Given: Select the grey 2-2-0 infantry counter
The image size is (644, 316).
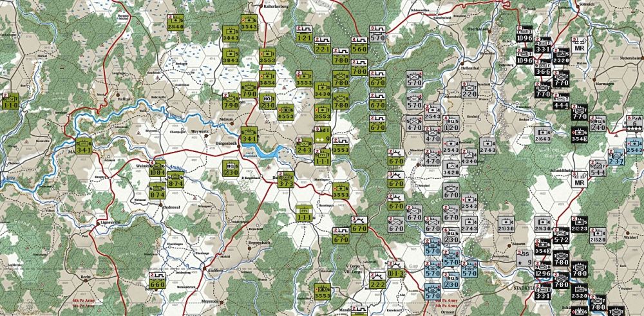Looking at the screenshot, I should [x=469, y=90].
